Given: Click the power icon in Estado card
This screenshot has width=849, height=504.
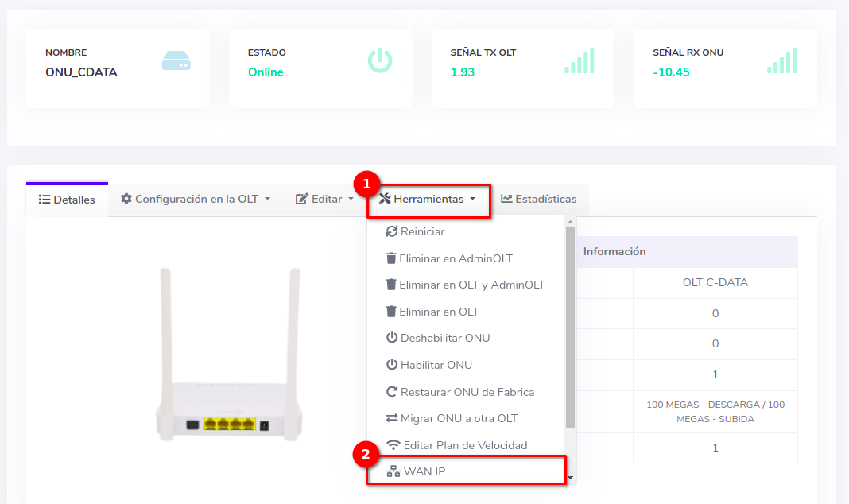Looking at the screenshot, I should tap(379, 60).
